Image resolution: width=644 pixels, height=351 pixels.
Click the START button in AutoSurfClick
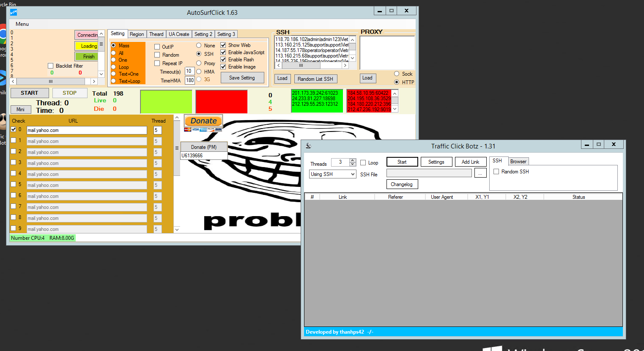click(x=29, y=93)
